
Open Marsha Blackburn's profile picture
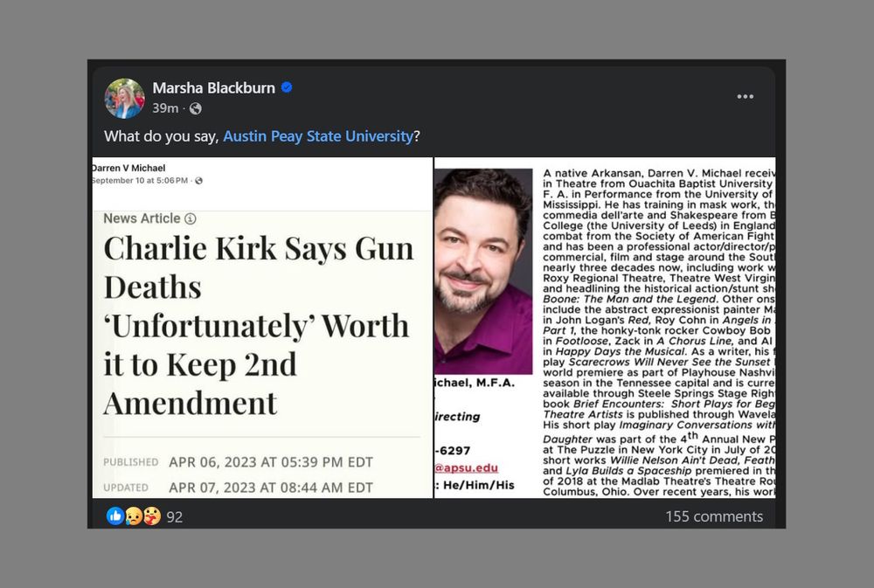pos(124,99)
